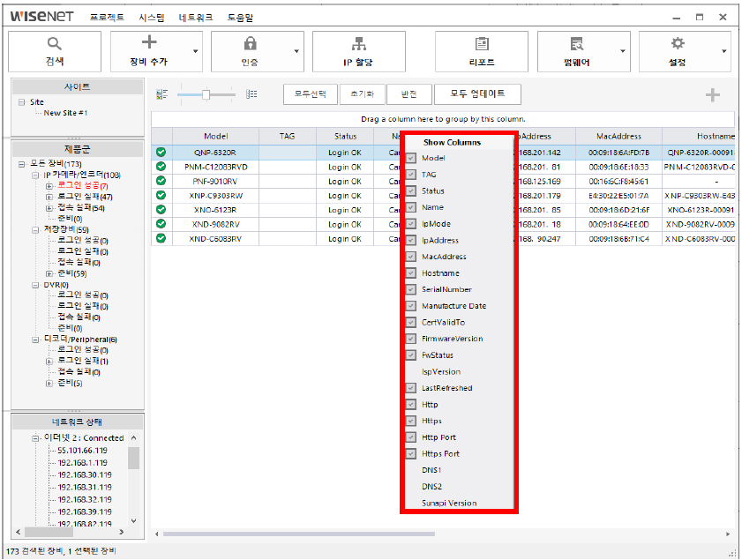Open the 네트워크 menu
The width and height of the screenshot is (742, 560).
point(195,18)
